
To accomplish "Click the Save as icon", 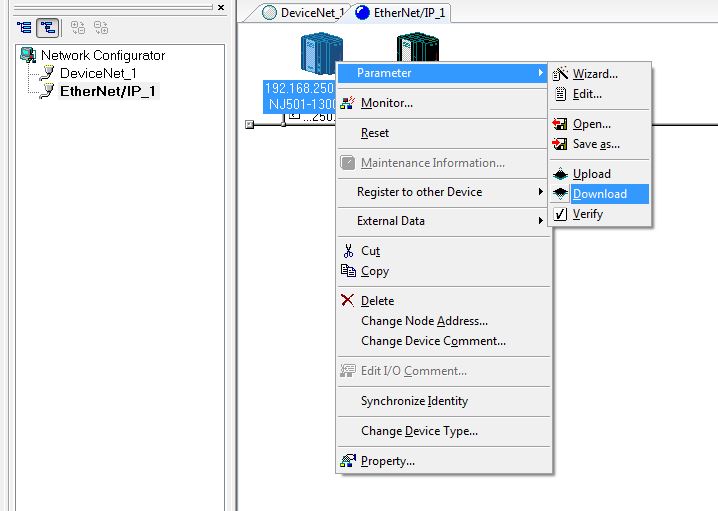I will pyautogui.click(x=560, y=144).
